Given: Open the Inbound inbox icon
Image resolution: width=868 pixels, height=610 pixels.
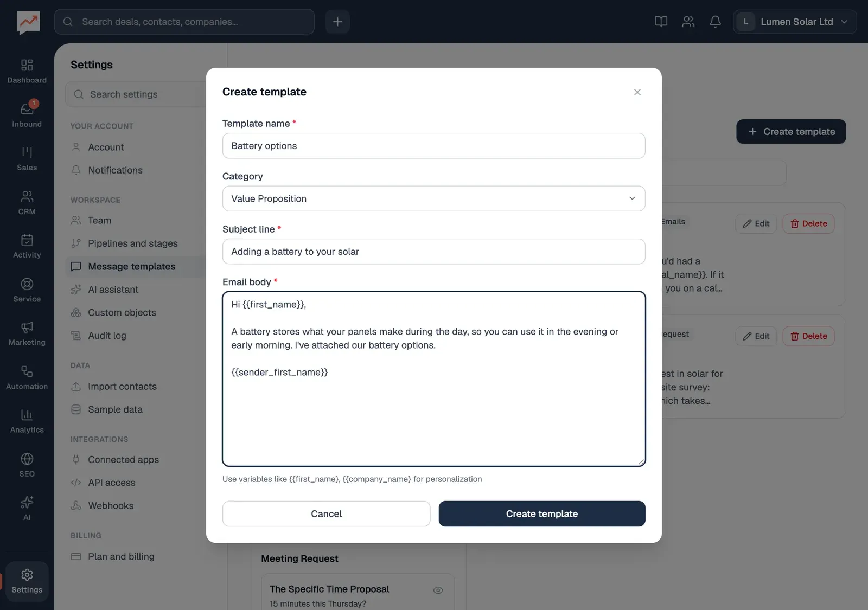Looking at the screenshot, I should [27, 115].
